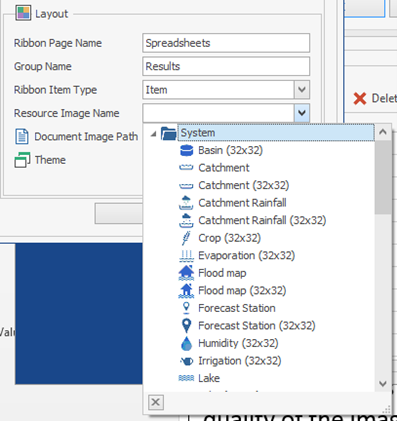Click the Catchment Rainfall (32x32) icon
This screenshot has width=397, height=421.
click(186, 220)
